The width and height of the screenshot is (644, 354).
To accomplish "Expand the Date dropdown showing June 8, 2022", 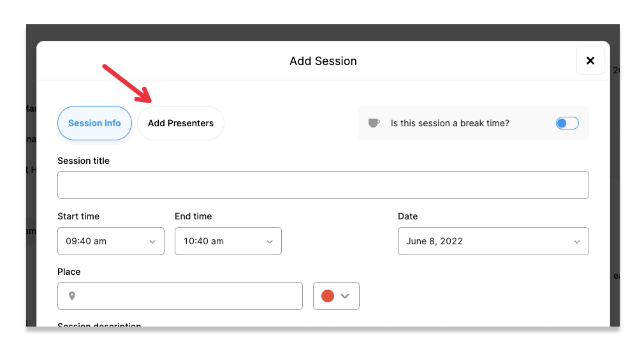I will pos(493,241).
